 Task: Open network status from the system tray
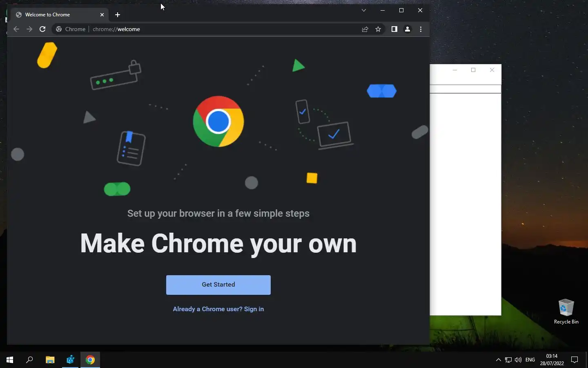(x=508, y=360)
